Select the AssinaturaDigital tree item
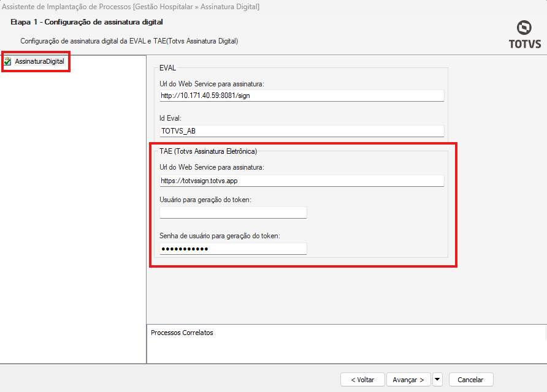 pyautogui.click(x=40, y=61)
